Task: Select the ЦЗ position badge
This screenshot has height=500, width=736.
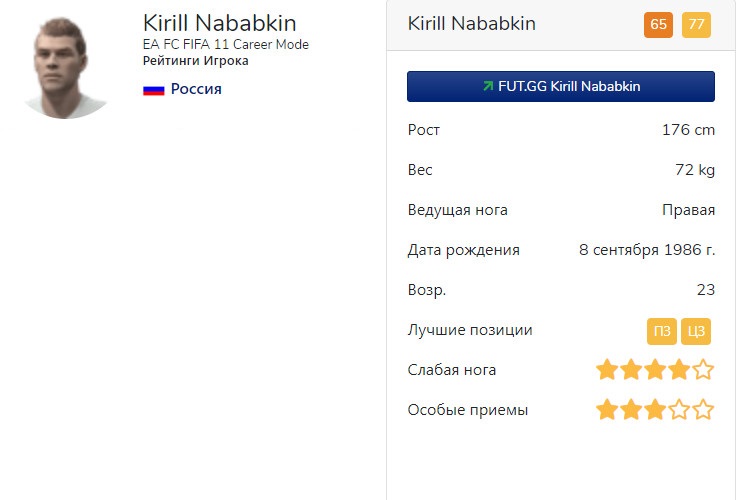Action: [x=696, y=331]
